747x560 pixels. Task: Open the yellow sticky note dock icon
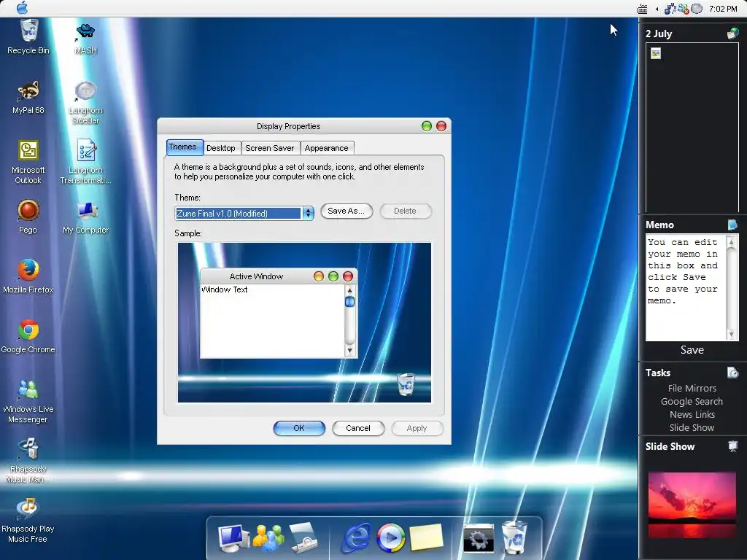tap(426, 538)
